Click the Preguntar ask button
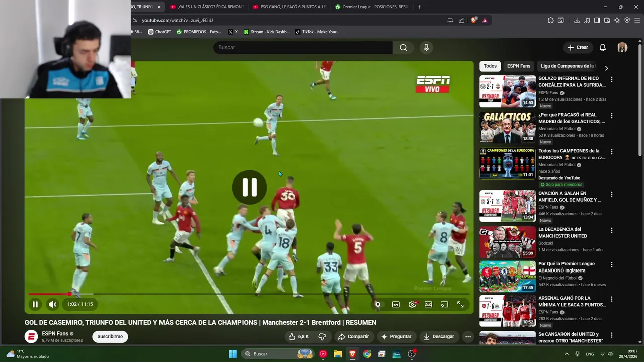 (x=396, y=337)
